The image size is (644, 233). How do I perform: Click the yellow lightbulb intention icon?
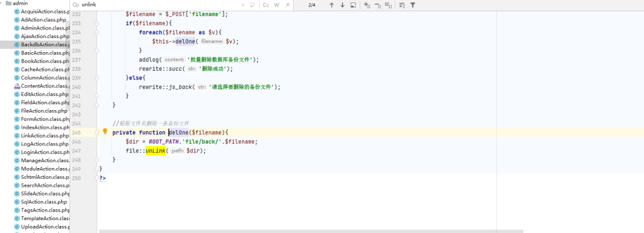[105, 132]
